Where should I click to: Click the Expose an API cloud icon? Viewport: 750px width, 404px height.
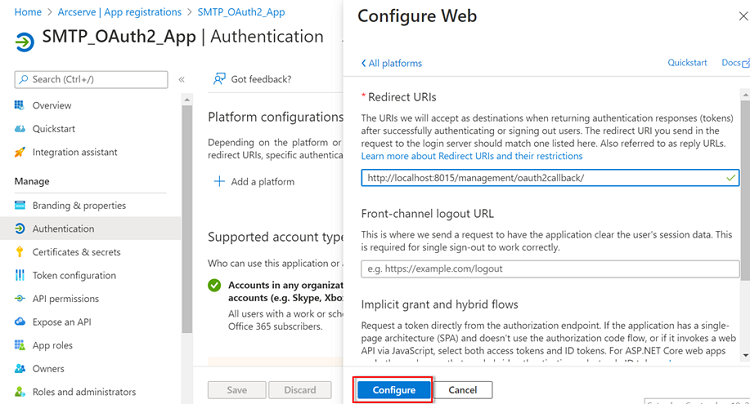click(x=20, y=322)
